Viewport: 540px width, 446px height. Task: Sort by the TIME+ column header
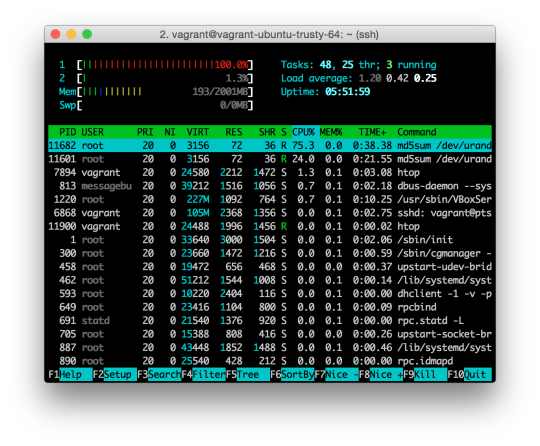[x=372, y=132]
